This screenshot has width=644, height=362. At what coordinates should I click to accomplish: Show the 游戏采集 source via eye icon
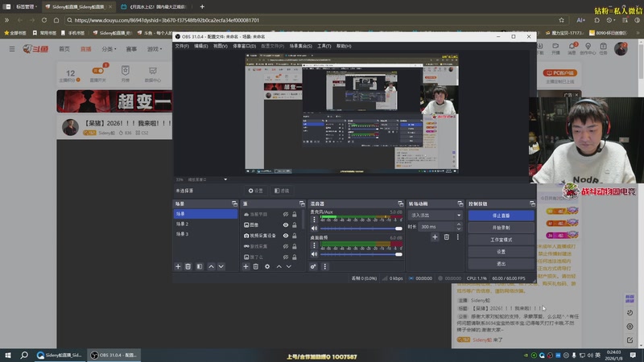pos(286,246)
